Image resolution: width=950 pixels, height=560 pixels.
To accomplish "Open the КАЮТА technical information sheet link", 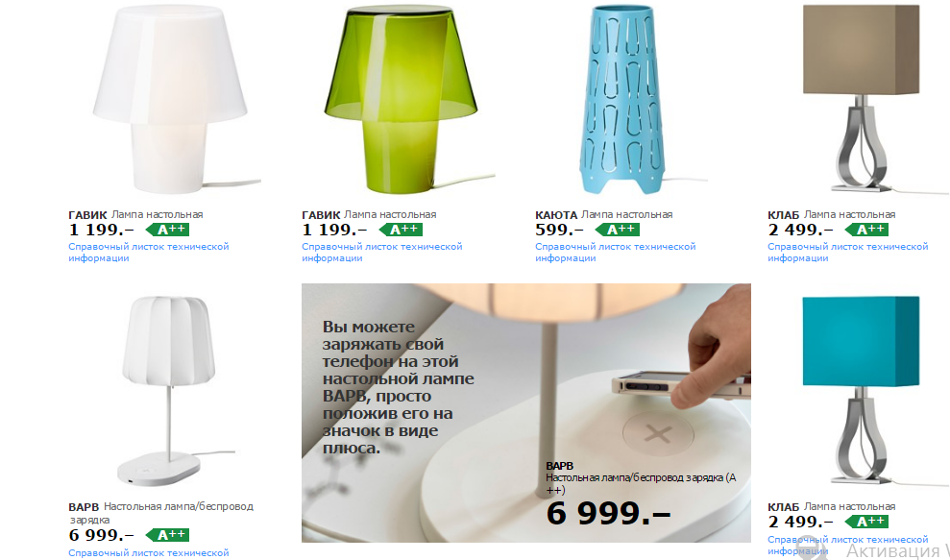I will tap(615, 252).
